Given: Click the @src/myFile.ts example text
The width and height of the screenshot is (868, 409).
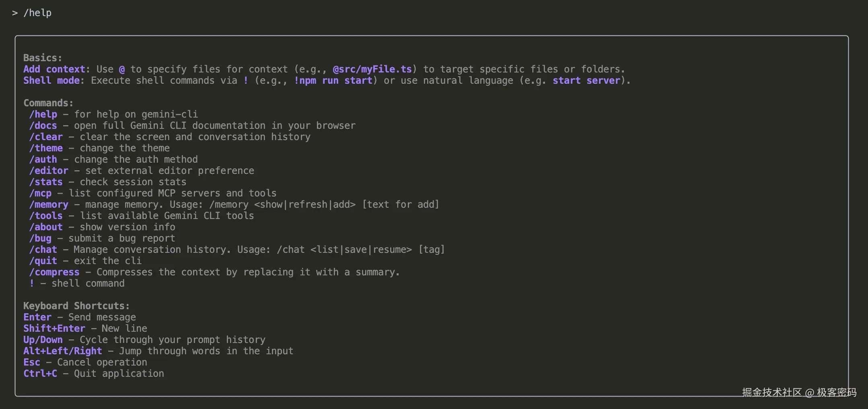Looking at the screenshot, I should [372, 69].
